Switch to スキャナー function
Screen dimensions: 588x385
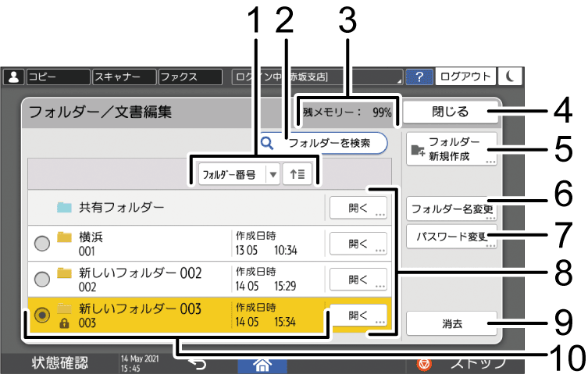[124, 77]
